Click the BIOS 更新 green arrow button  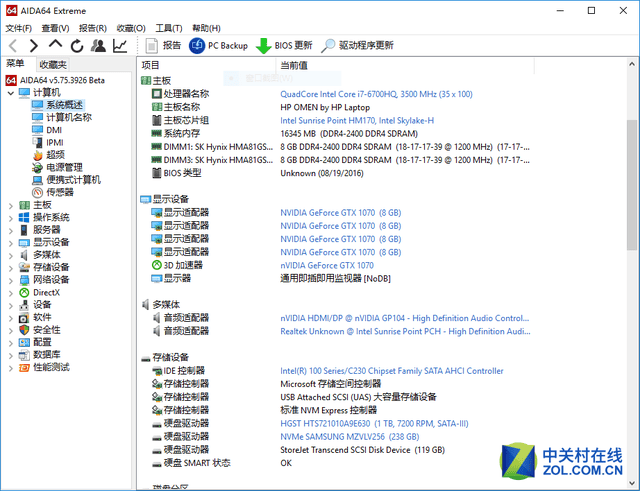pos(284,45)
